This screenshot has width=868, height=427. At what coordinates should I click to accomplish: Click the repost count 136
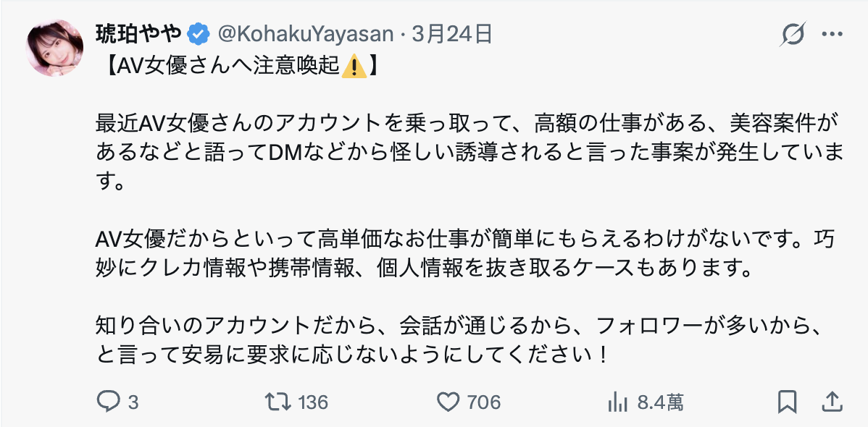[313, 402]
